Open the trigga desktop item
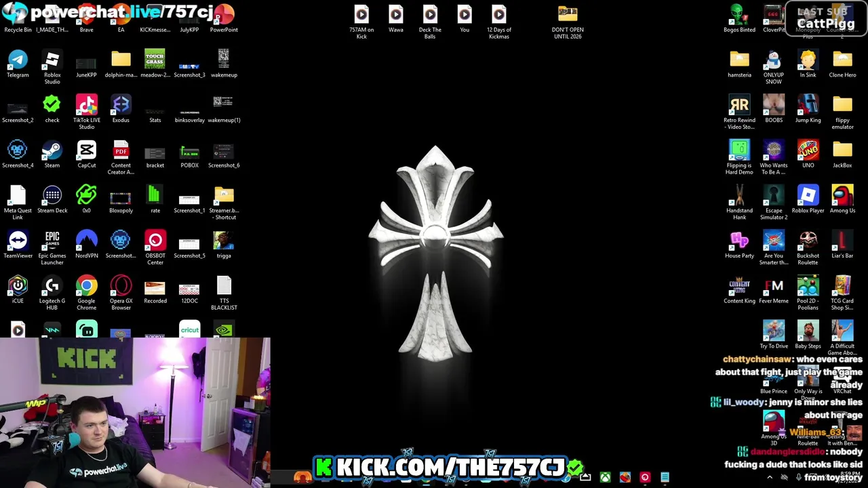Screen dimensions: 868x488 (224, 245)
